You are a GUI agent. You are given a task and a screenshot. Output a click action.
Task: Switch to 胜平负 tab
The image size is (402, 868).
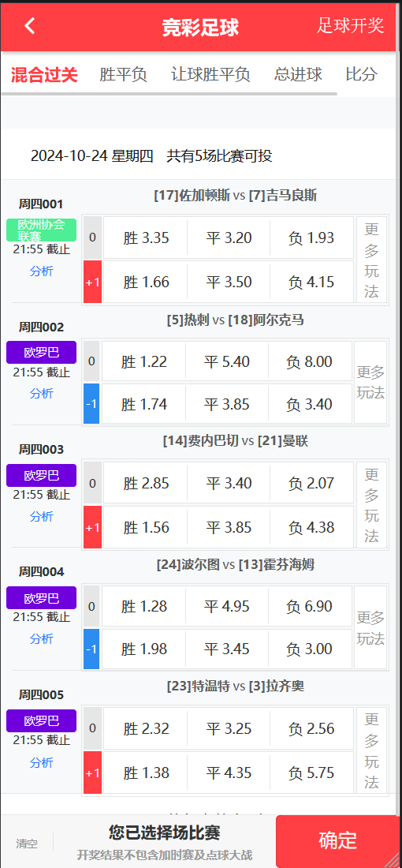click(x=123, y=75)
